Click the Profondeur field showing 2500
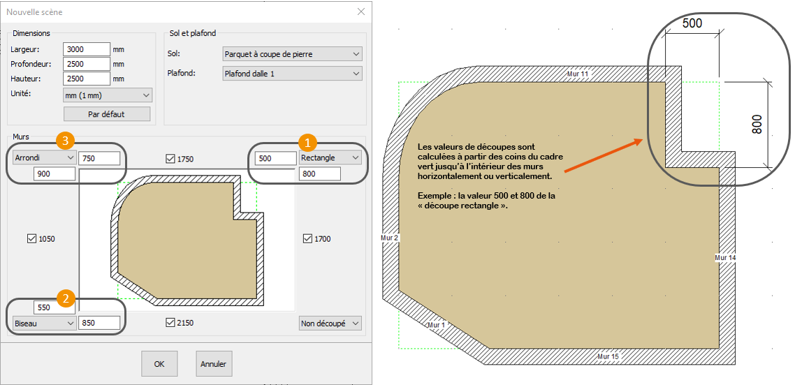Screen dimensions: 794x389 87,64
